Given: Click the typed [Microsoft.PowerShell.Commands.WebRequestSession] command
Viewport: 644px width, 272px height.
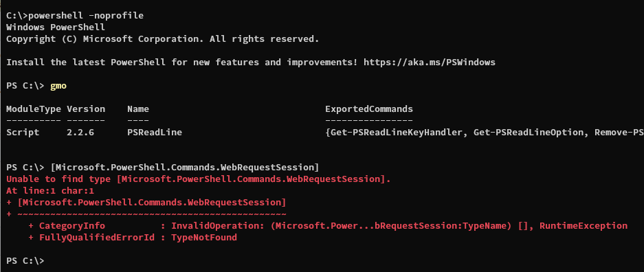Looking at the screenshot, I should (x=185, y=168).
